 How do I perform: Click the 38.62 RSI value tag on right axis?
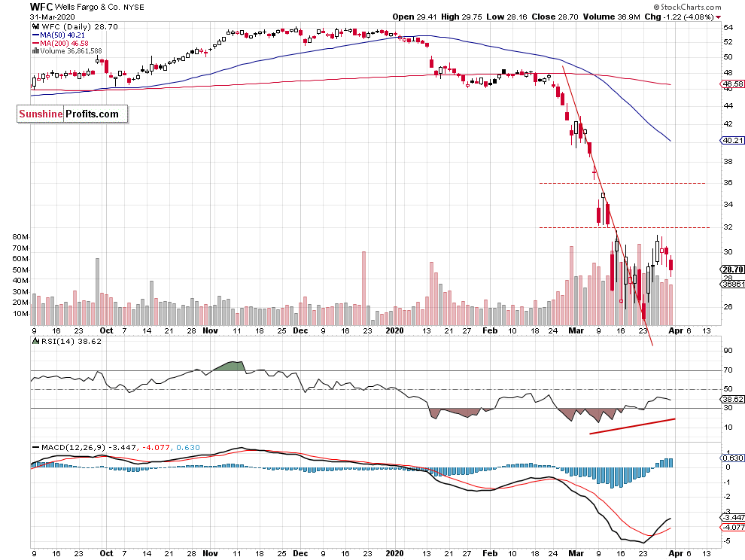[733, 400]
